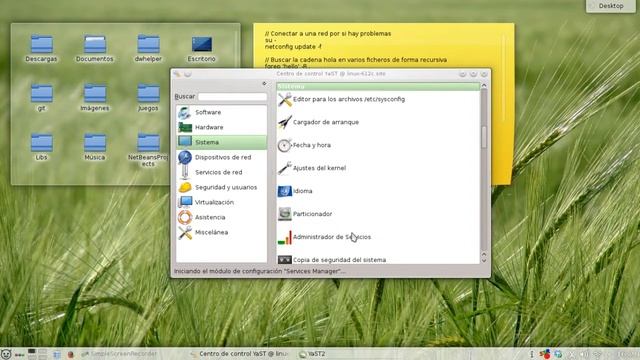Open the dwhelper folder
This screenshot has width=640, height=360.
click(148, 48)
